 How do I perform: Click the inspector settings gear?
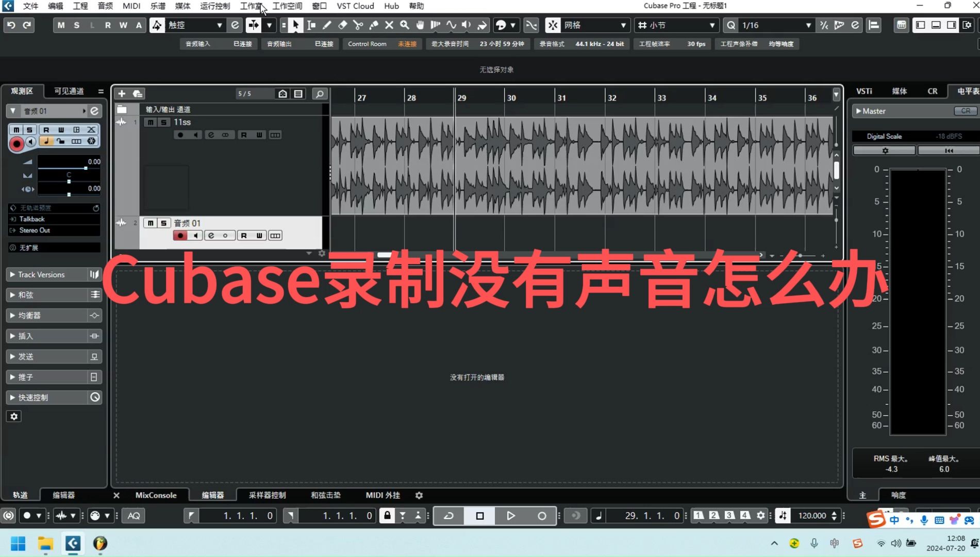click(x=14, y=416)
